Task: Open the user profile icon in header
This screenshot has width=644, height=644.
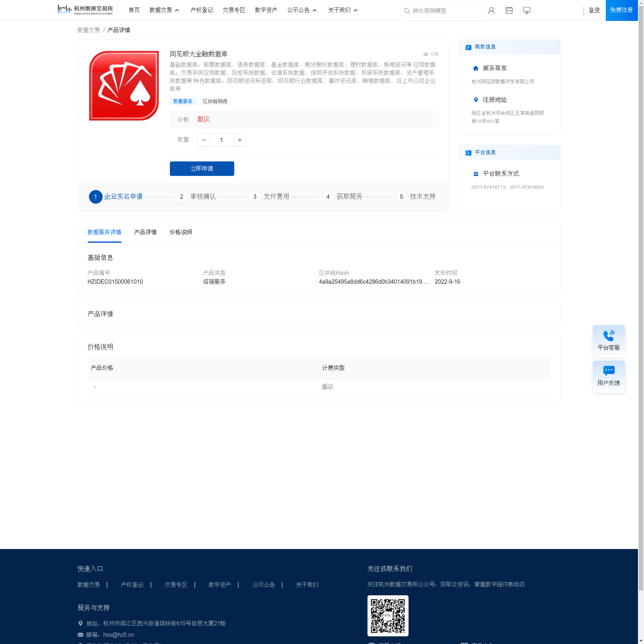Action: click(x=491, y=10)
